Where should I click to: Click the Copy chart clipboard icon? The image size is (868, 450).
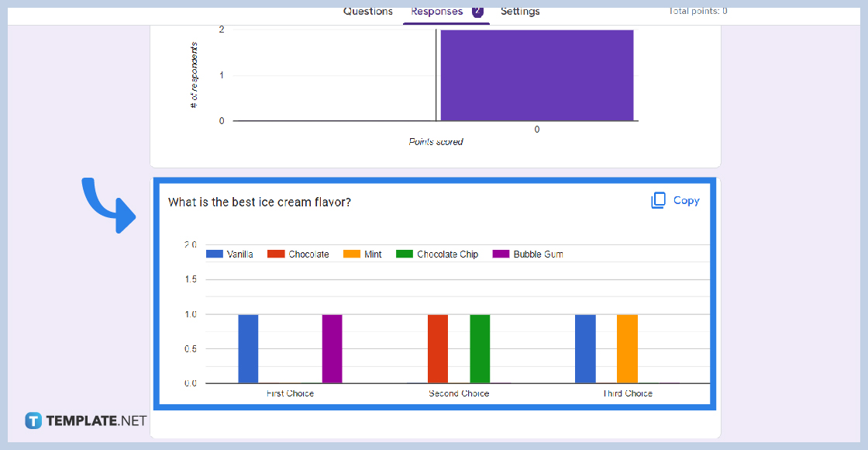pos(658,200)
